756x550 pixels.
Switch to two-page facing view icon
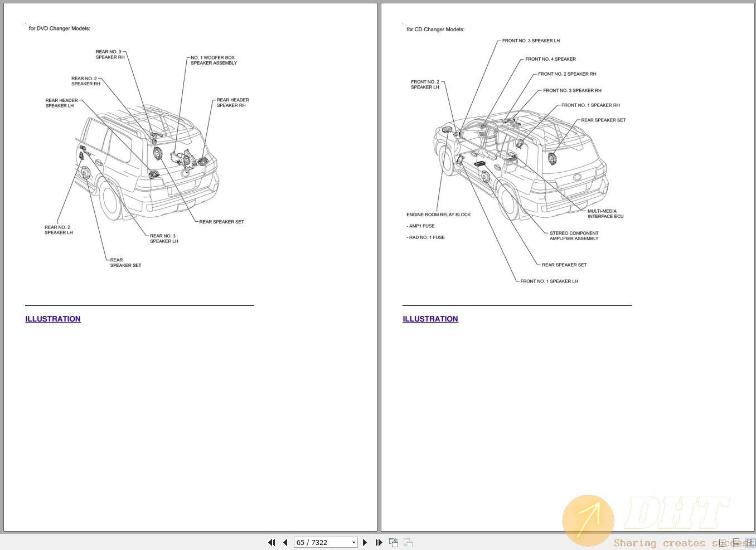[x=750, y=542]
